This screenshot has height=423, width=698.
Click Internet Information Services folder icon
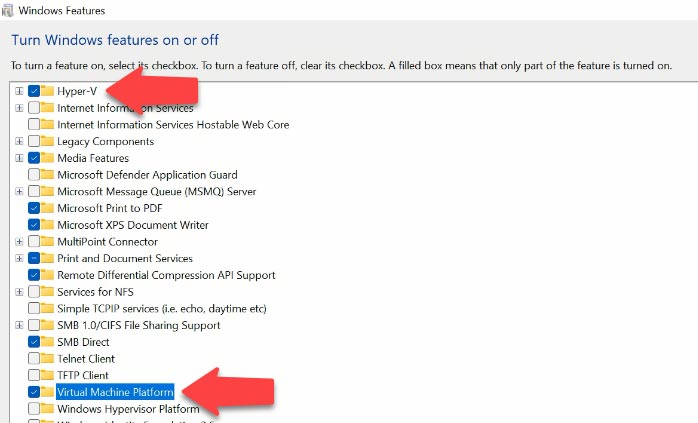coord(47,108)
